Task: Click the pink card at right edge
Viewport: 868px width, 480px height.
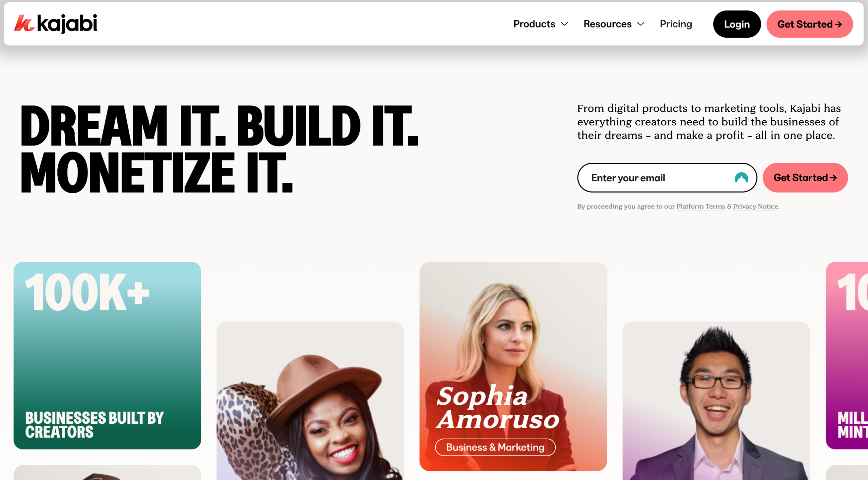Action: [x=847, y=356]
